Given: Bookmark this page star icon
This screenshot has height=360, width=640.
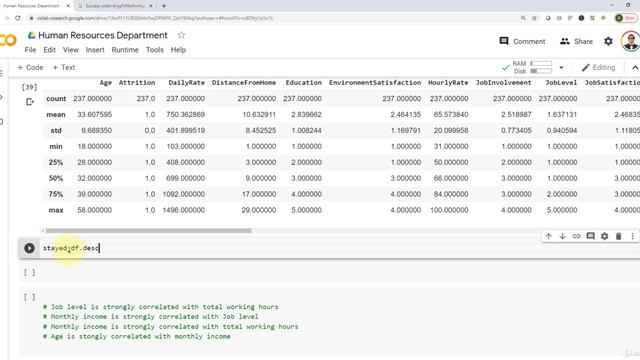Looking at the screenshot, I should coord(534,18).
